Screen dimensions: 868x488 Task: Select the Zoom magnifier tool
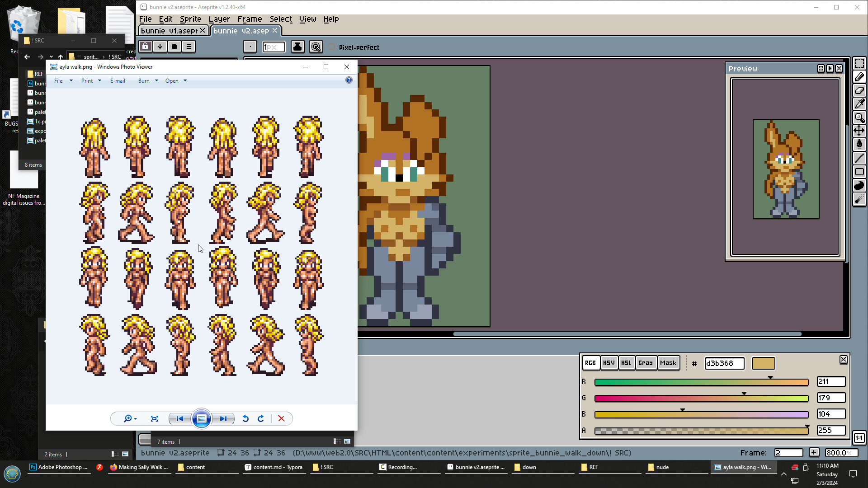859,117
